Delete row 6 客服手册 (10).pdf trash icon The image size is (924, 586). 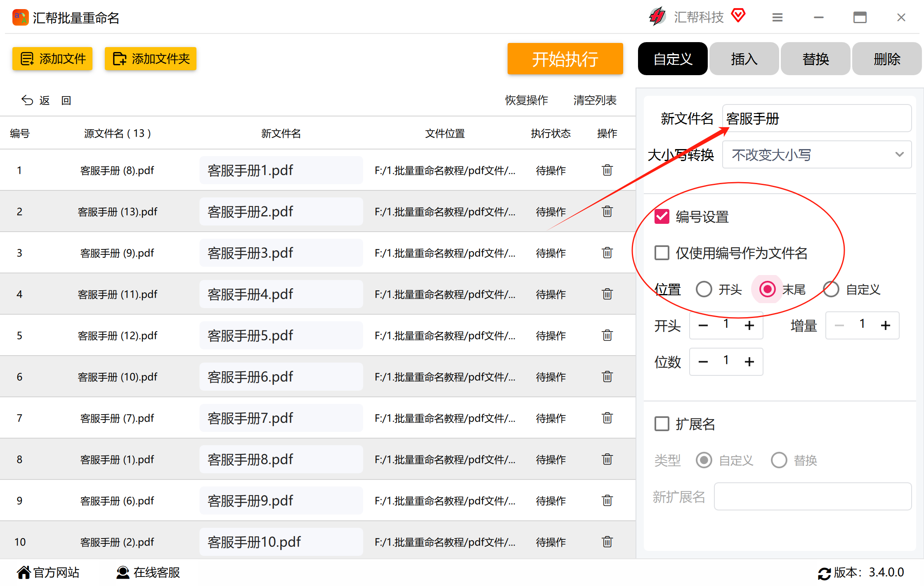(607, 377)
